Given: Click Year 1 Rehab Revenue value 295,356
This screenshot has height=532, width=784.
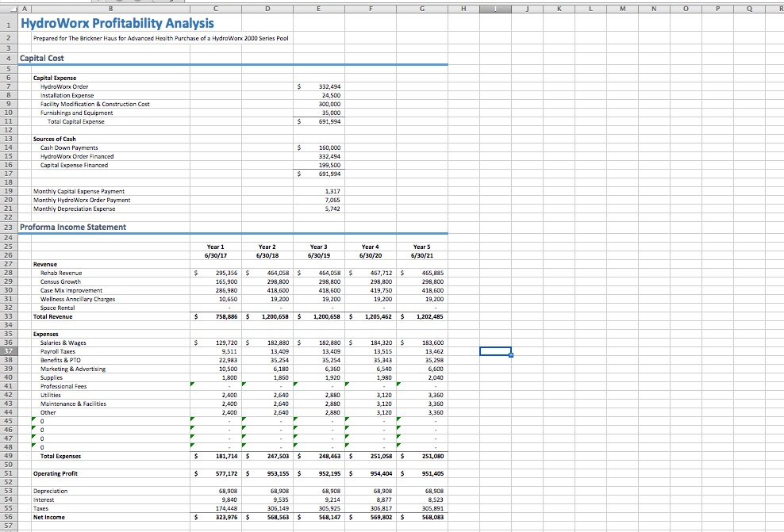Looking at the screenshot, I should click(x=226, y=274).
